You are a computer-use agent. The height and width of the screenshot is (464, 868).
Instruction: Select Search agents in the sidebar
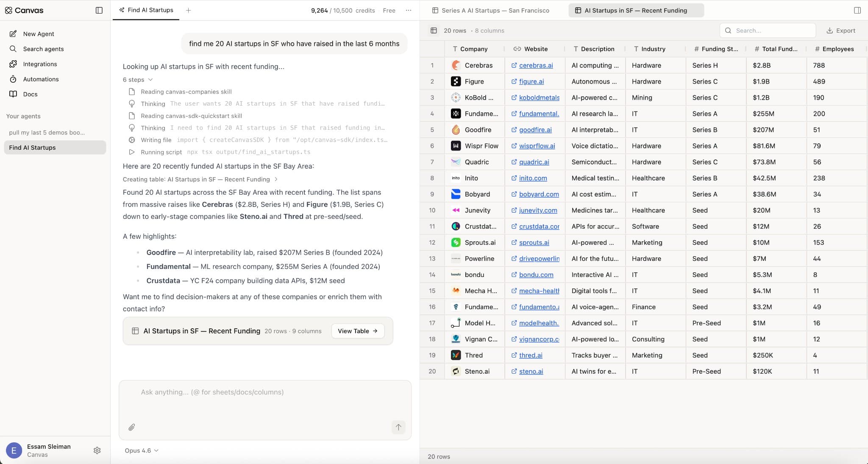click(x=44, y=49)
